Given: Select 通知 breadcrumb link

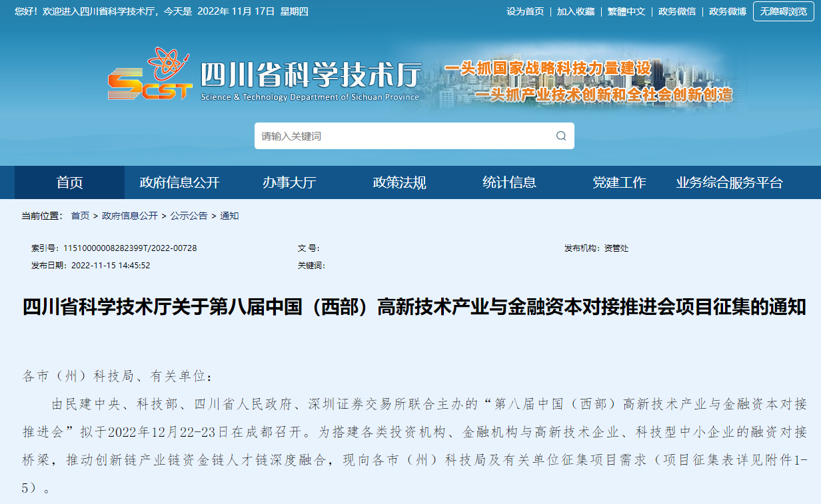Looking at the screenshot, I should point(229,216).
